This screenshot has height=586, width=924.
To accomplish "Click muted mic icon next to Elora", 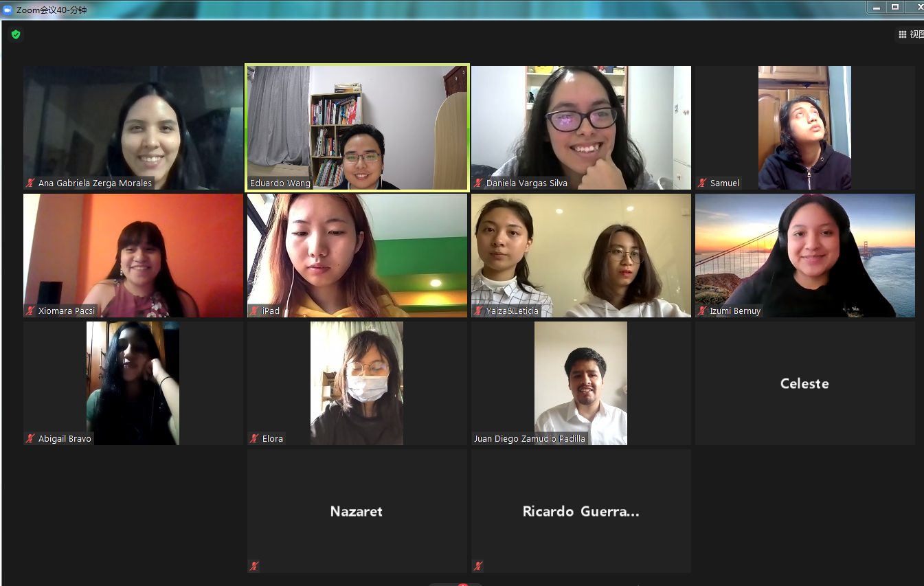I will point(254,439).
